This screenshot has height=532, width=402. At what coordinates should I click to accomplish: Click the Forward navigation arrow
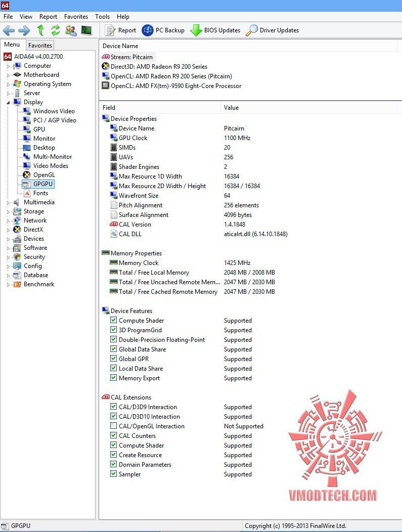(x=24, y=30)
